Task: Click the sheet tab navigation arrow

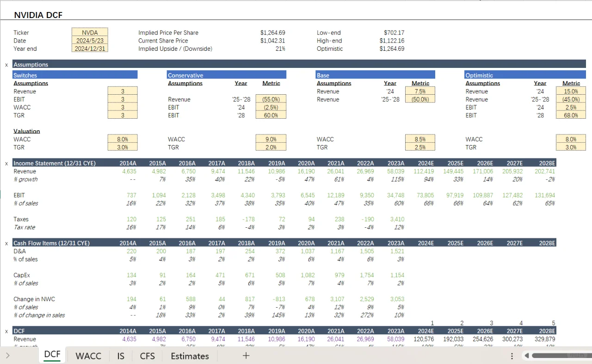Action: [7, 356]
